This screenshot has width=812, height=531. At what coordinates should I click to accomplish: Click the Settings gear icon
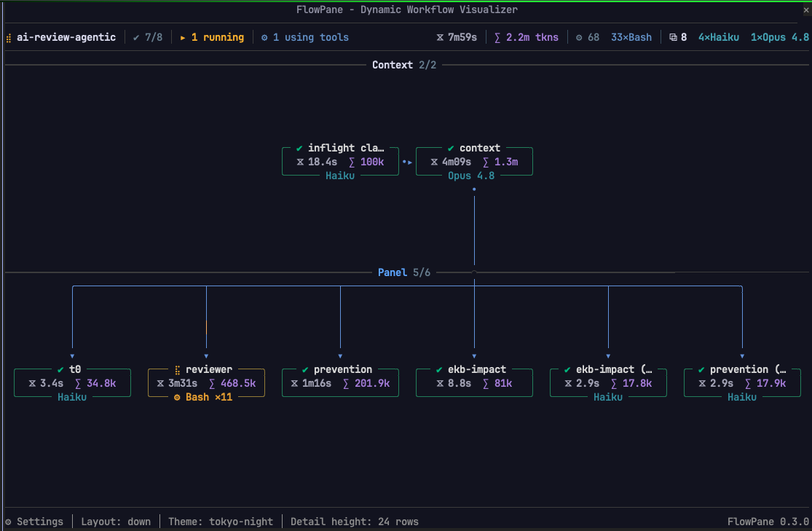pyautogui.click(x=8, y=522)
